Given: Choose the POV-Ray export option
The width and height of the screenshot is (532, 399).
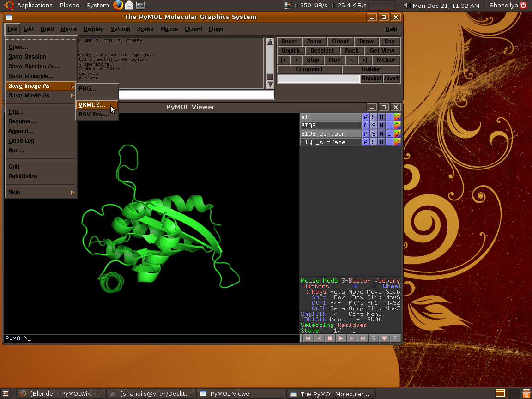Looking at the screenshot, I should click(x=94, y=115).
